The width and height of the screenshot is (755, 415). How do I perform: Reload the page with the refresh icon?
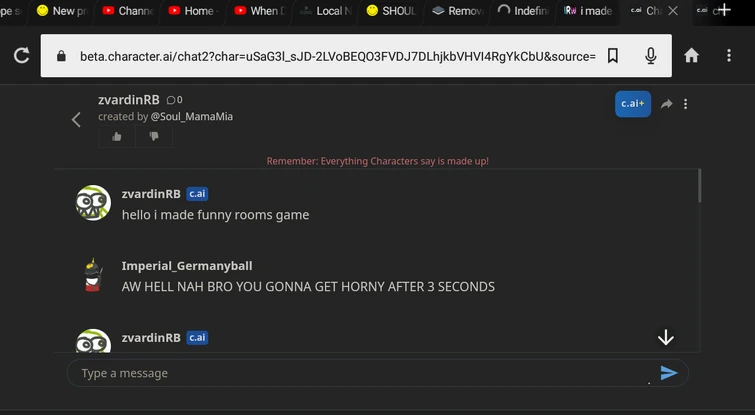(x=22, y=55)
